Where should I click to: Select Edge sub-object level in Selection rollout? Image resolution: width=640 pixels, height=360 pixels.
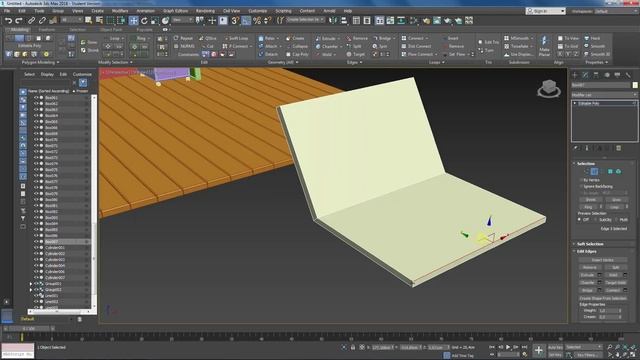coord(594,171)
